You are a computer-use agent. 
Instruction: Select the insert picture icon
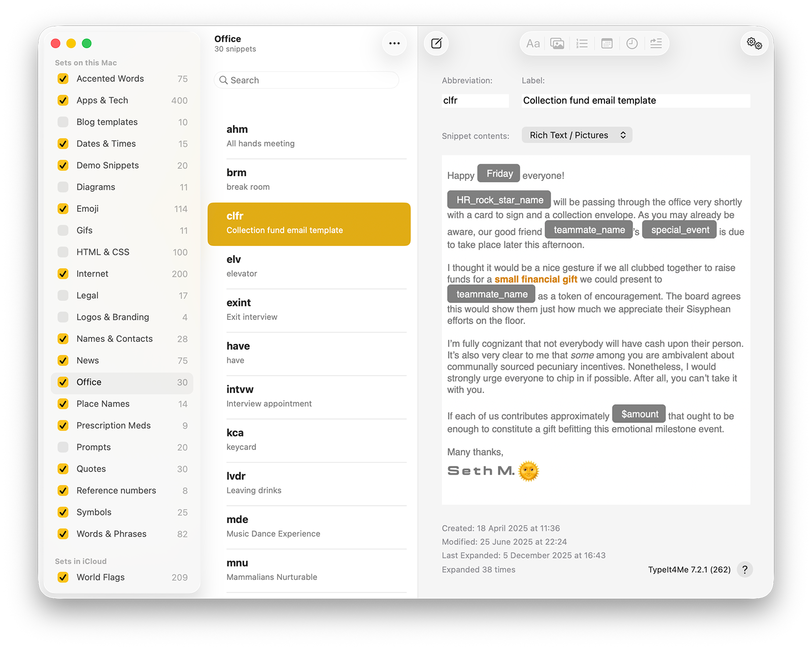[x=557, y=43]
